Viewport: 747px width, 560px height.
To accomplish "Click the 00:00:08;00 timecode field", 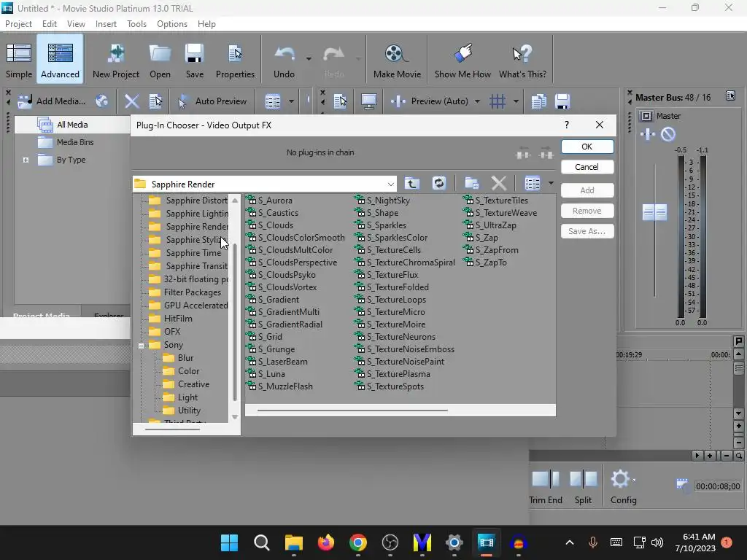I will 718,486.
